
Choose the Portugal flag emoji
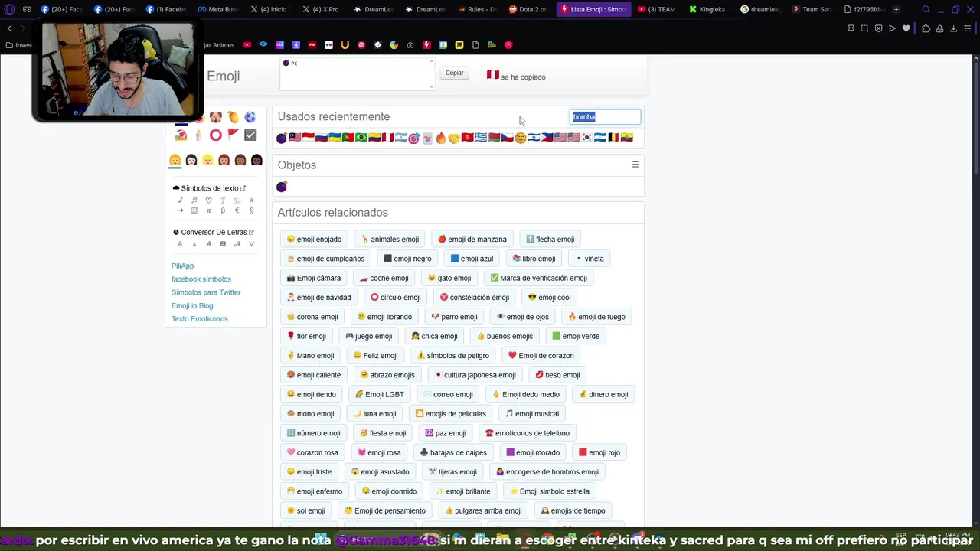click(x=348, y=138)
